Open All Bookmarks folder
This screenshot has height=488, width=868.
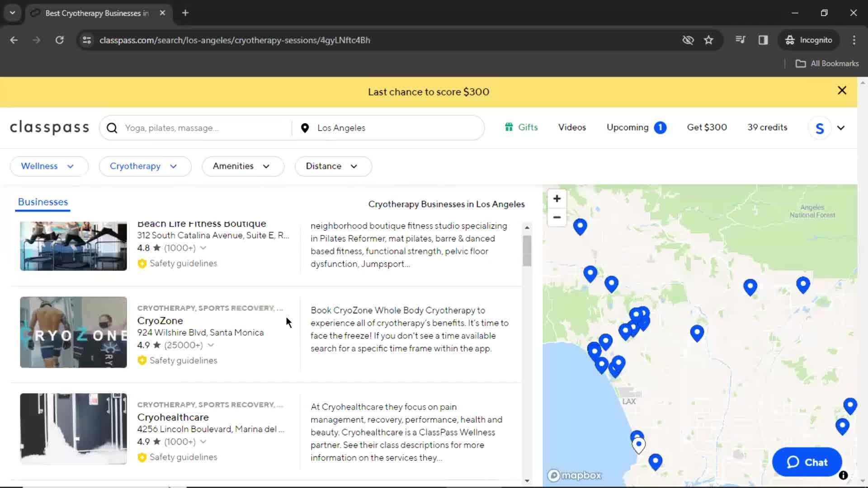point(827,64)
